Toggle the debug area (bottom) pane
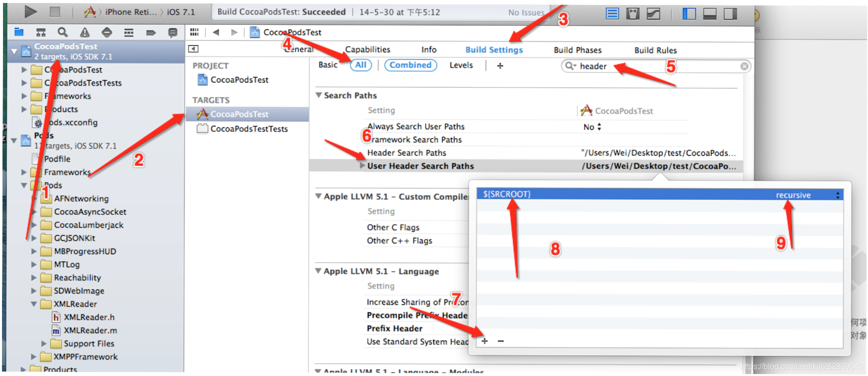 (710, 13)
